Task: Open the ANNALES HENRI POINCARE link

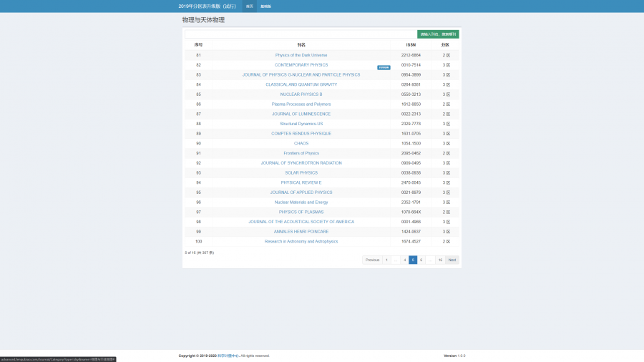Action: 301,232
